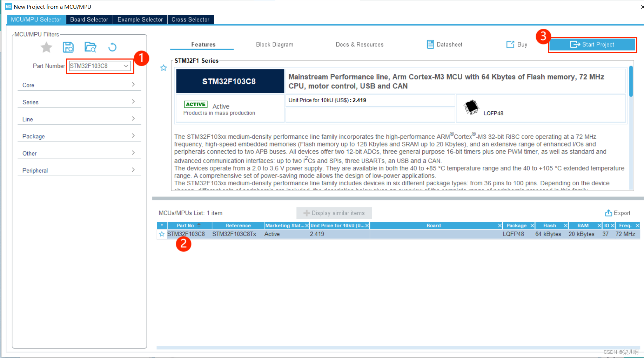Click the Datasheet document icon
644x358 pixels.
430,44
